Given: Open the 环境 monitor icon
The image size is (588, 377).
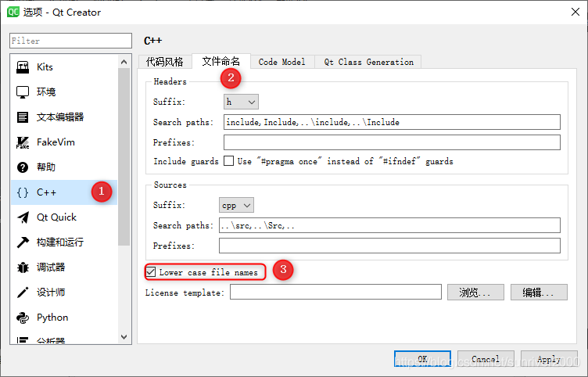Looking at the screenshot, I should click(23, 92).
